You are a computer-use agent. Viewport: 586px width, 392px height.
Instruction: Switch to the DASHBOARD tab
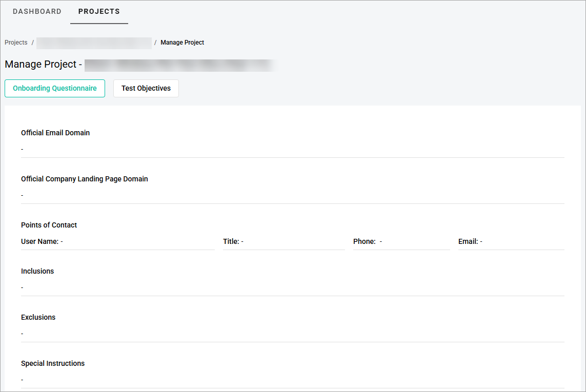[x=37, y=11]
